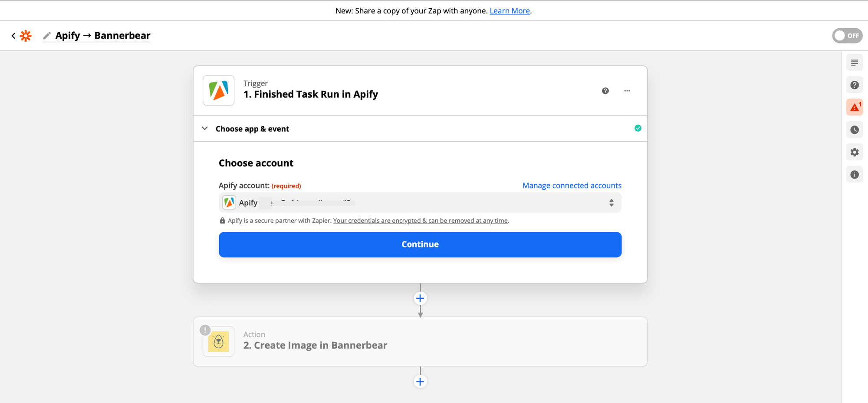Open sidebar error alert warning icon

tap(855, 107)
